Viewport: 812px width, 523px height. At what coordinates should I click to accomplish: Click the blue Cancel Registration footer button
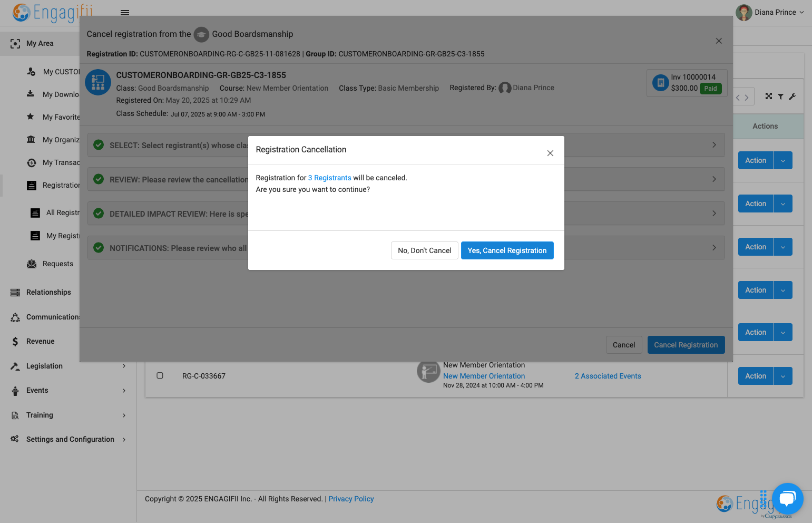[x=686, y=345]
